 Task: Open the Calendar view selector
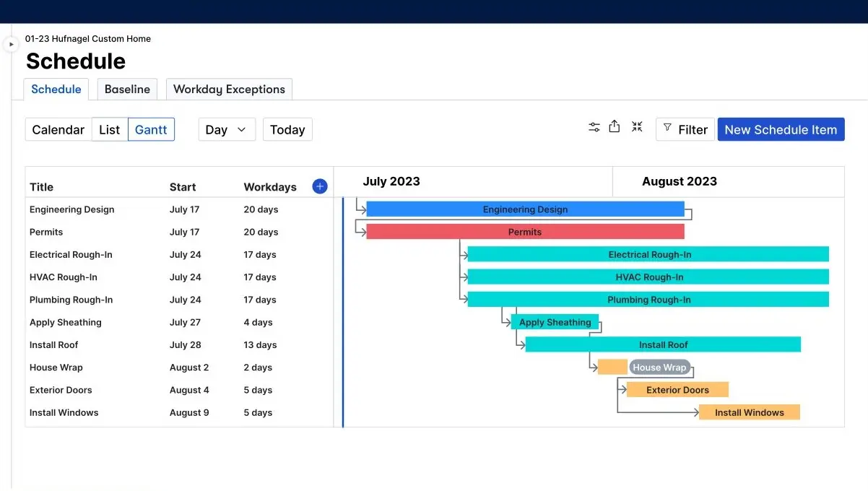click(x=58, y=129)
